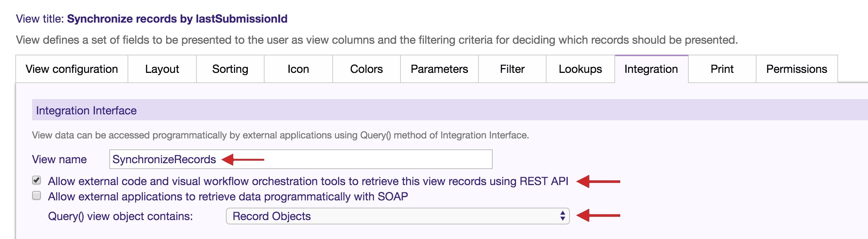Select the Integration tab

click(x=650, y=69)
